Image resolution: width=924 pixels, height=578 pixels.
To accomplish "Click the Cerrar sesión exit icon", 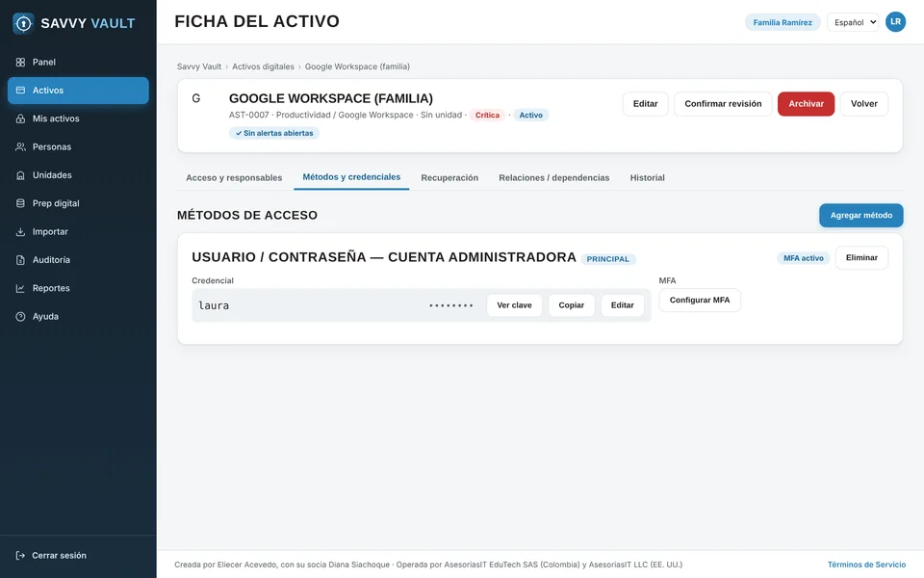I will (x=20, y=556).
